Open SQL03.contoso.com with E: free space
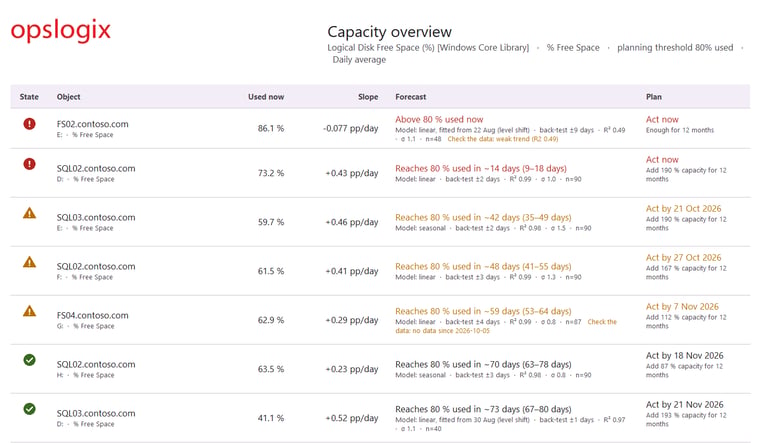Screen dimensions: 760x443 tap(96, 218)
